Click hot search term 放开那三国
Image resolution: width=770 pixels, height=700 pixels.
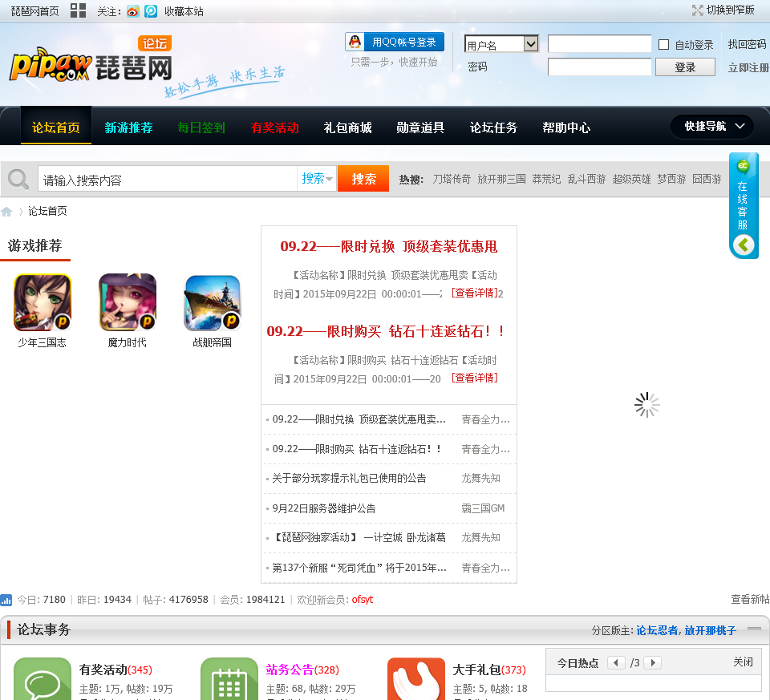tap(501, 179)
